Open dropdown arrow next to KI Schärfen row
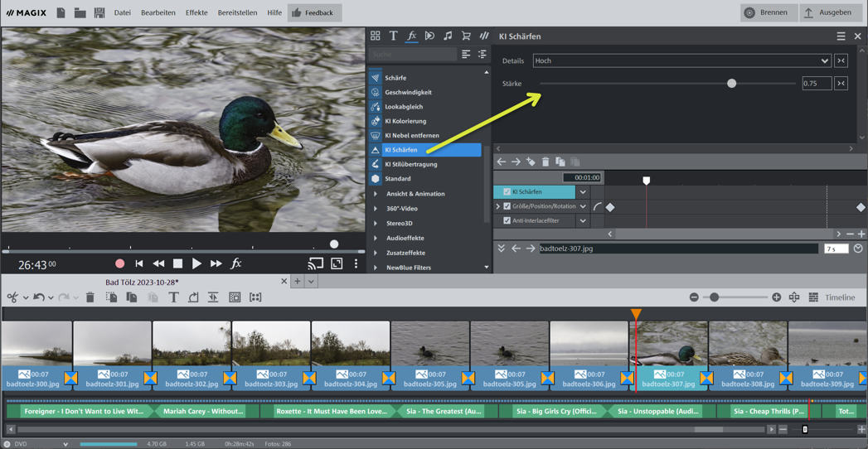This screenshot has width=868, height=449. (x=583, y=192)
